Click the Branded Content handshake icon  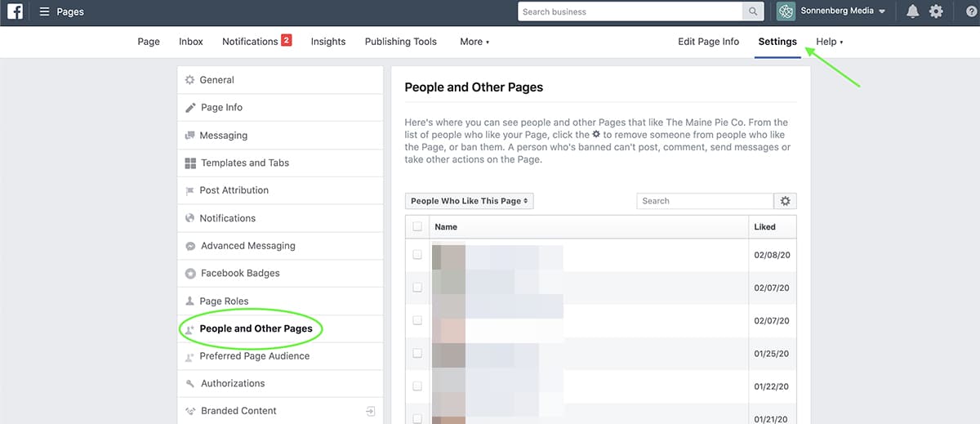tap(190, 411)
